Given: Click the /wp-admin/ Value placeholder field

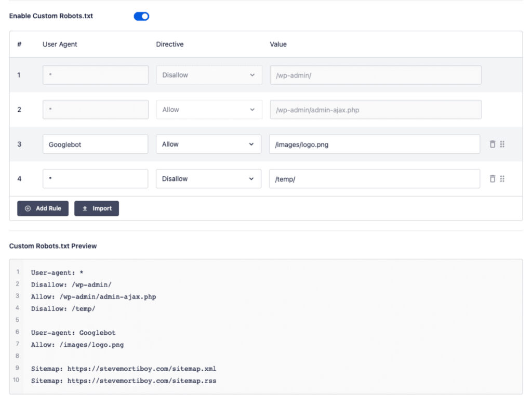Looking at the screenshot, I should 375,75.
